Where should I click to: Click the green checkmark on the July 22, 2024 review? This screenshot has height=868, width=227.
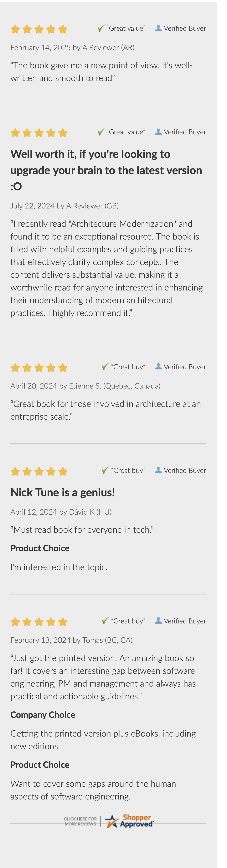coord(101,132)
